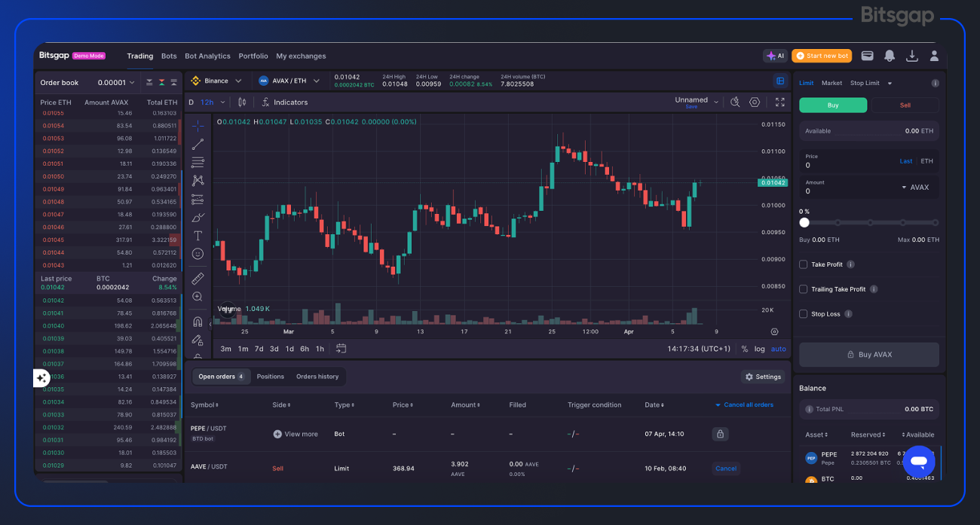The width and height of the screenshot is (980, 525).
Task: Select the chart pattern tool
Action: (198, 181)
